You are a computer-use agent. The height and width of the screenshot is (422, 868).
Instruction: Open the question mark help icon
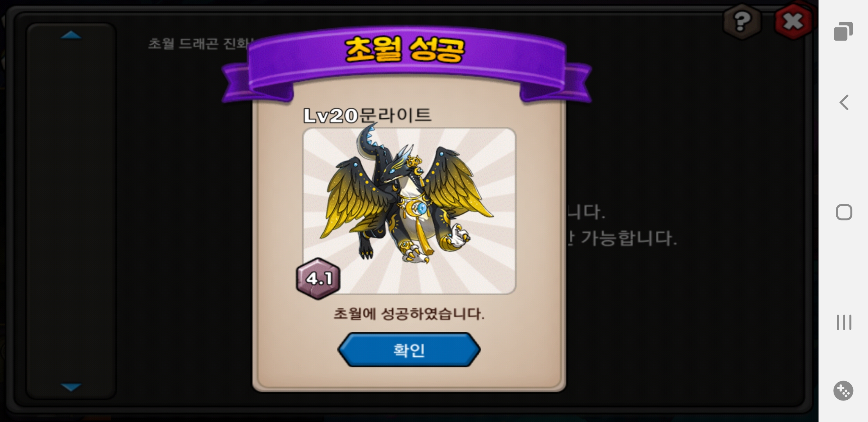[x=742, y=22]
